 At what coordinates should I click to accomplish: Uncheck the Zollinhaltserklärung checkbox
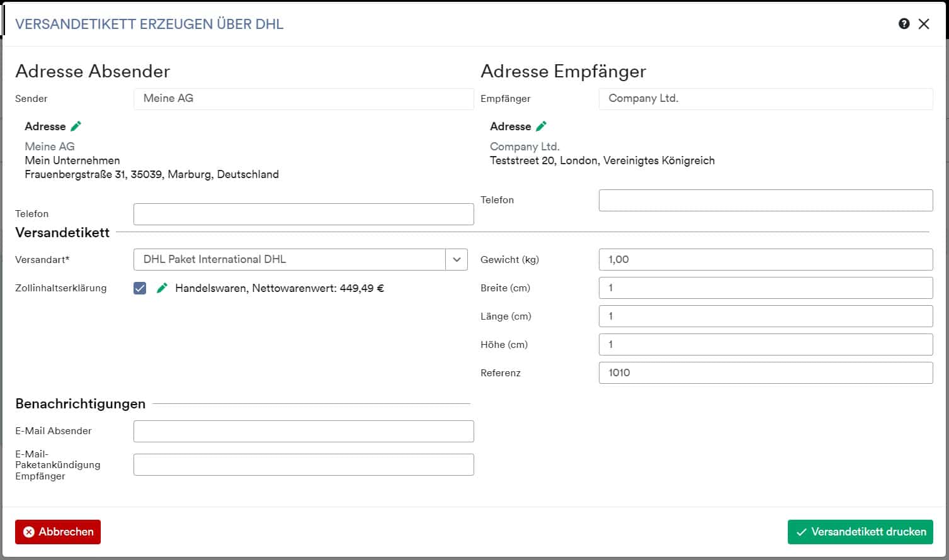140,288
